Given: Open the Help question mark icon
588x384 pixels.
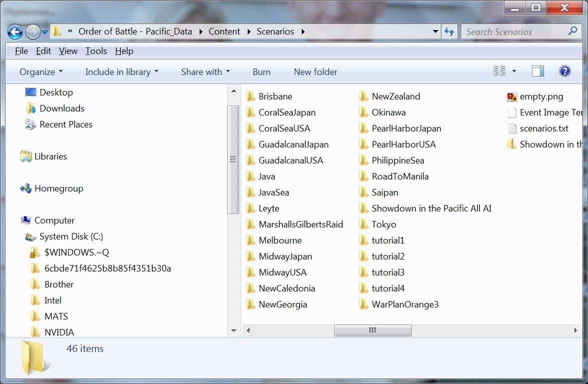Looking at the screenshot, I should coord(564,71).
